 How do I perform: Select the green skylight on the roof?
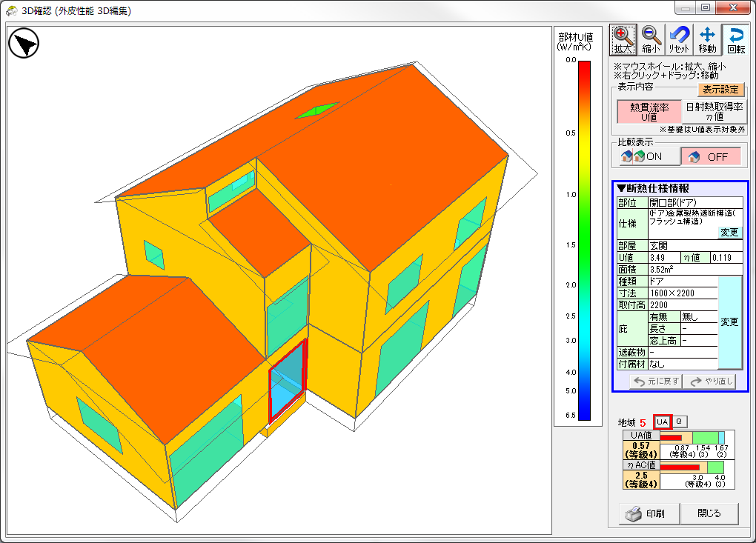(316, 110)
